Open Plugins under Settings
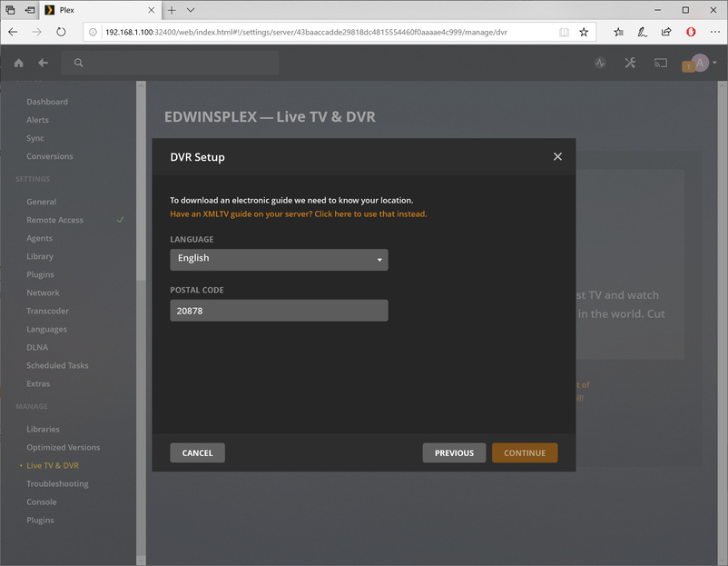The image size is (728, 566). coord(40,274)
